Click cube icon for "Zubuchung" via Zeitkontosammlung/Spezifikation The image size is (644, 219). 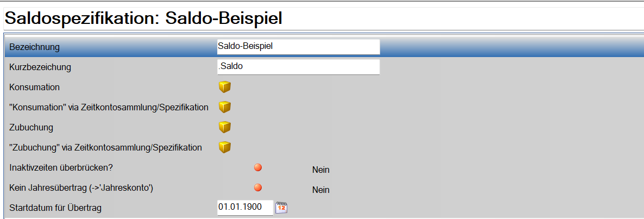(x=225, y=147)
